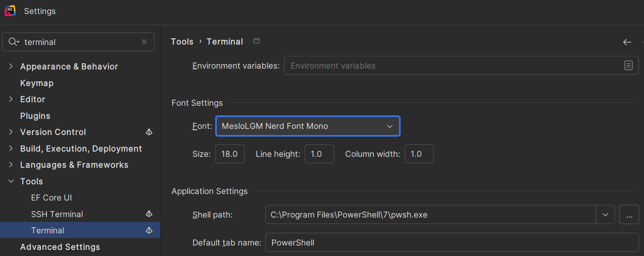Clear the terminal search text
This screenshot has width=644, height=256.
click(x=144, y=42)
